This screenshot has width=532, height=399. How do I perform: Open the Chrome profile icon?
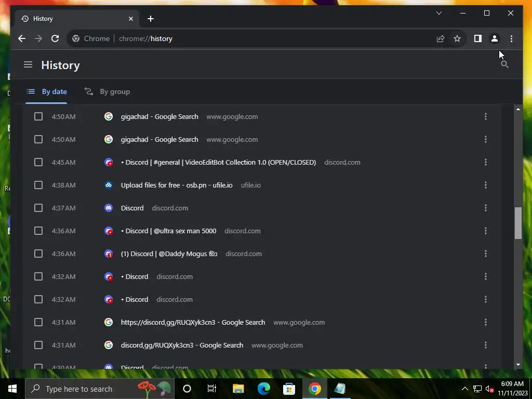495,38
